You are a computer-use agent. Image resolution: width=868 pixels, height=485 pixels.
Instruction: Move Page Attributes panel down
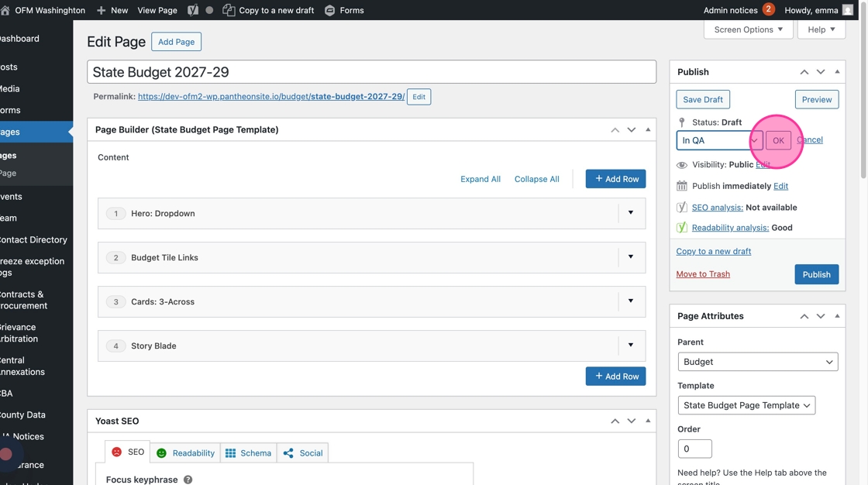point(821,316)
